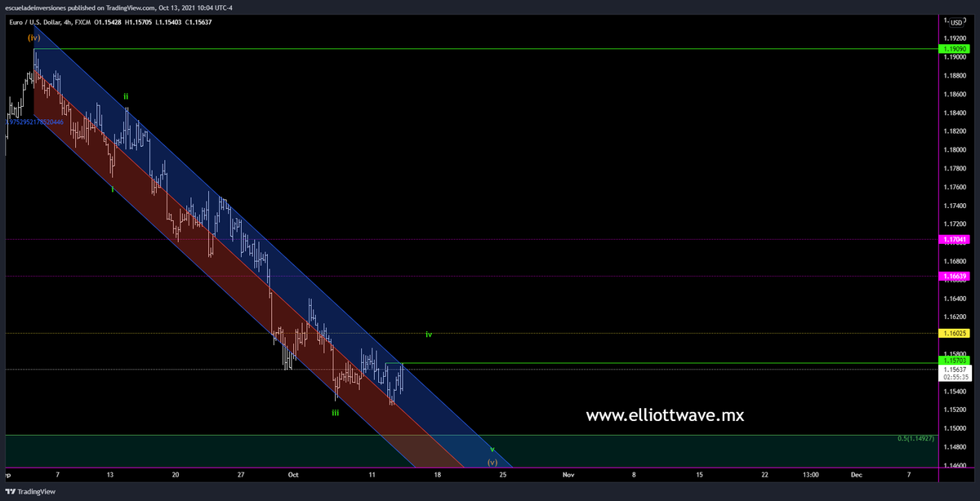Click the Dec label on time axis
The width and height of the screenshot is (980, 501).
coord(856,473)
